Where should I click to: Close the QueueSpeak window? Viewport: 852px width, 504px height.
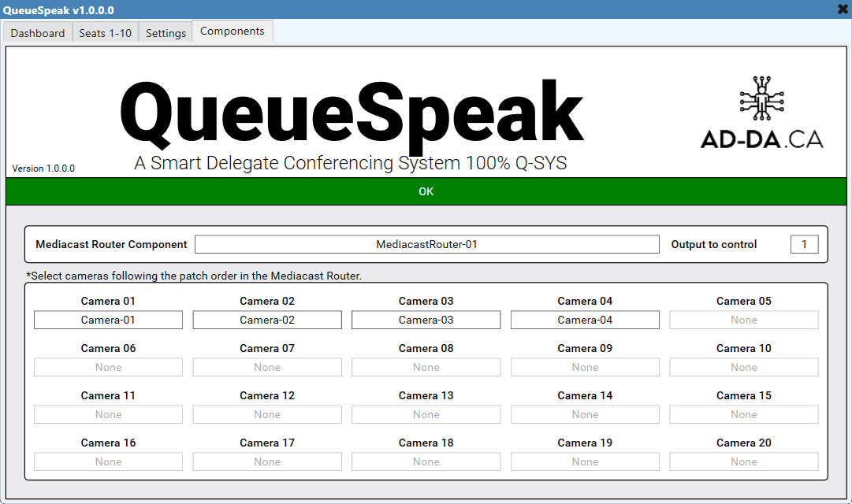pos(843,9)
